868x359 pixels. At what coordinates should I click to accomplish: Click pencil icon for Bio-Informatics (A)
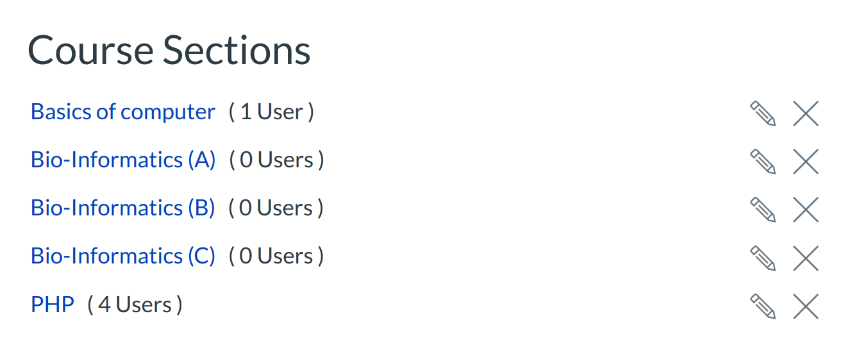[763, 162]
